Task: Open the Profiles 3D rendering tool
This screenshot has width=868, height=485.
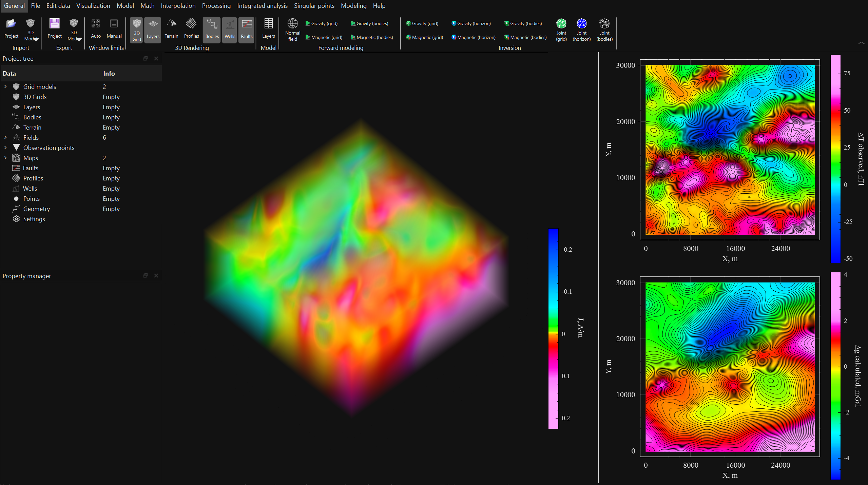Action: pyautogui.click(x=191, y=30)
